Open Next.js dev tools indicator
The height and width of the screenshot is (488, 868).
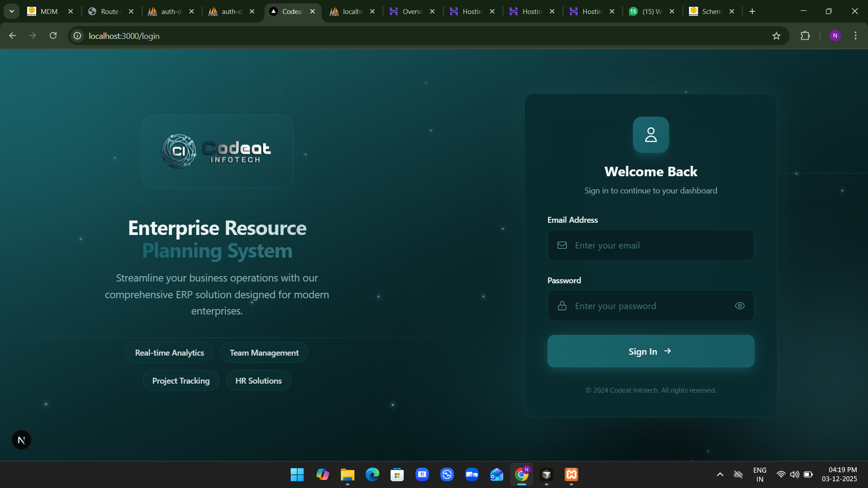point(21,440)
